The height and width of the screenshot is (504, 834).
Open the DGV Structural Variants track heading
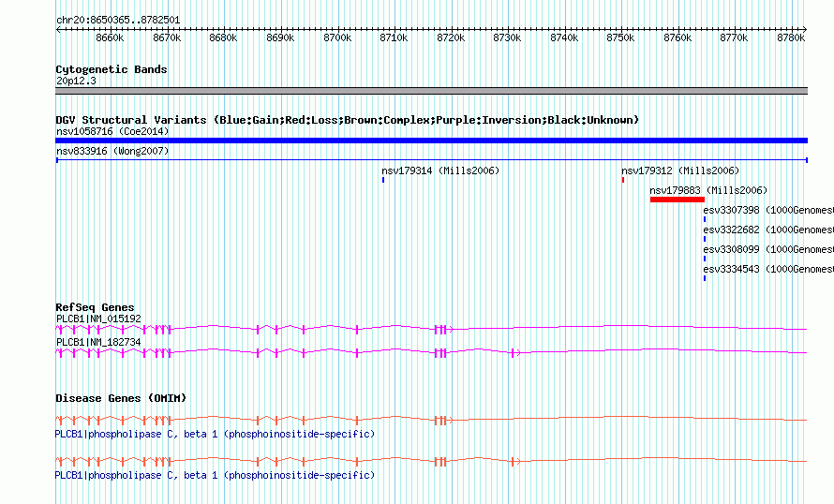point(347,120)
